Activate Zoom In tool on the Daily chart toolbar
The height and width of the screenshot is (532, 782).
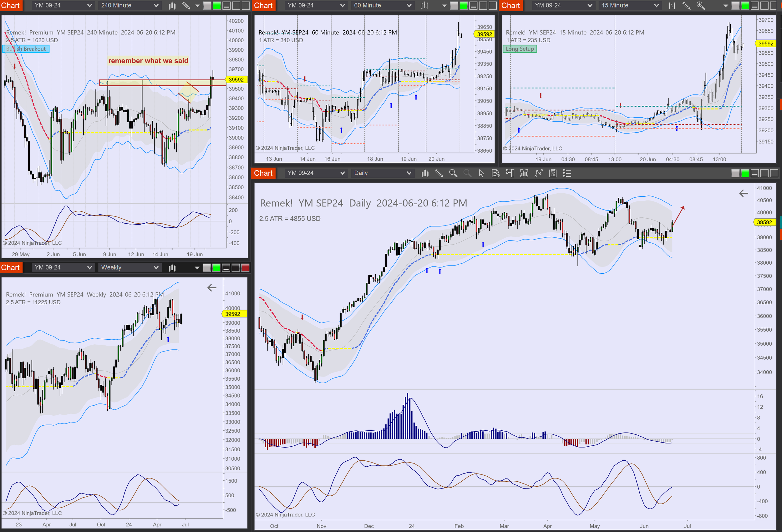(x=453, y=173)
